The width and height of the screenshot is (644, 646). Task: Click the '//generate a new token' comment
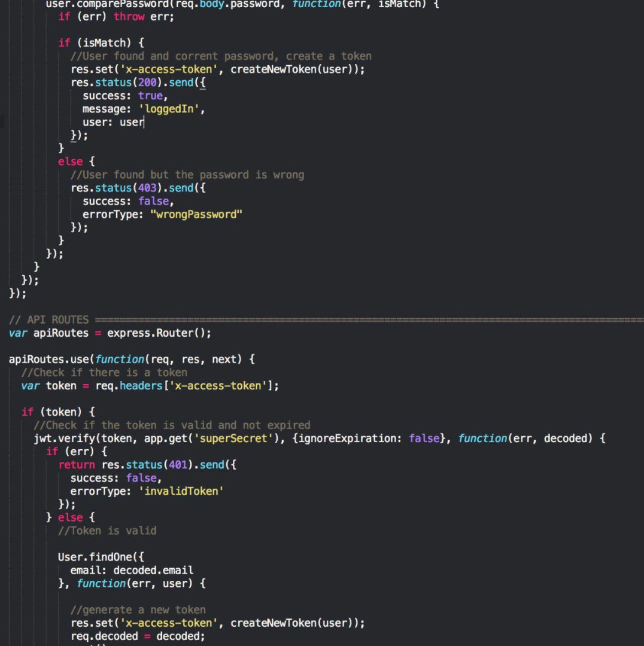138,610
